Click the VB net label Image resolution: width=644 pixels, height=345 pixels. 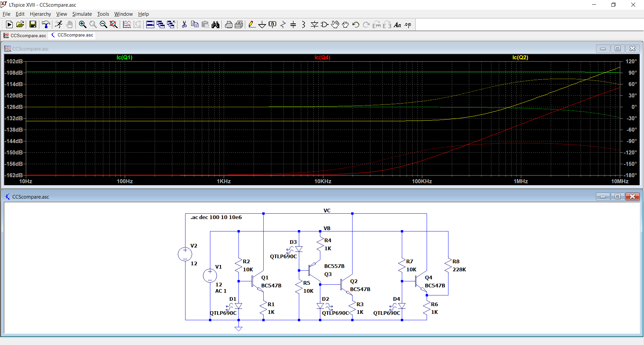tap(327, 228)
